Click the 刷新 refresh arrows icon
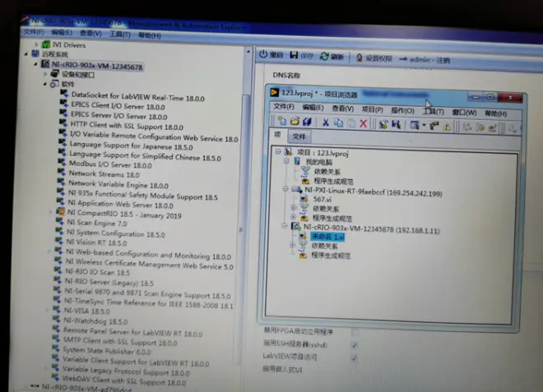 click(x=324, y=56)
